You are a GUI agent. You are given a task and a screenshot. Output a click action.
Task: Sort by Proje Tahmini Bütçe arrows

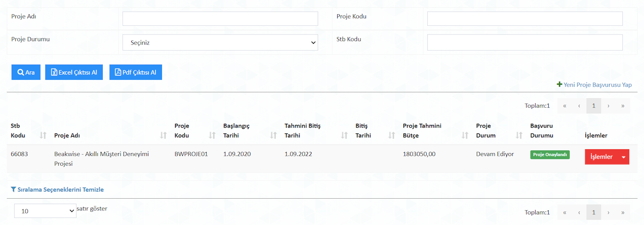(465, 136)
